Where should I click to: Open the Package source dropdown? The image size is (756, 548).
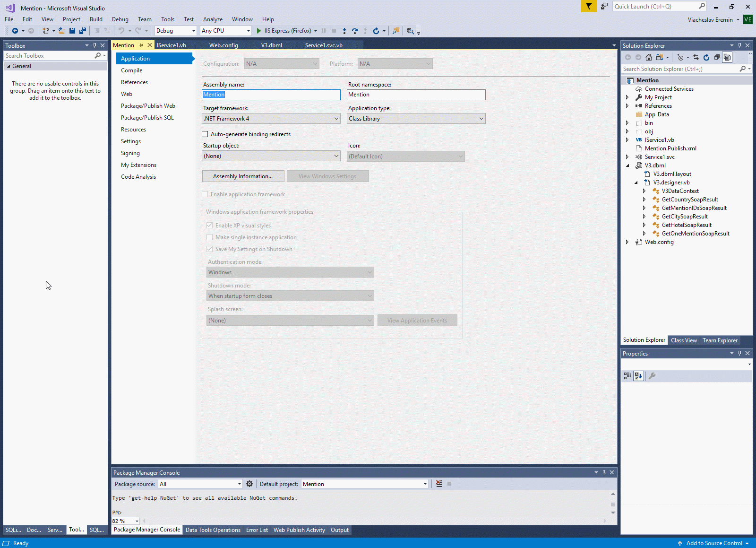[x=200, y=484]
